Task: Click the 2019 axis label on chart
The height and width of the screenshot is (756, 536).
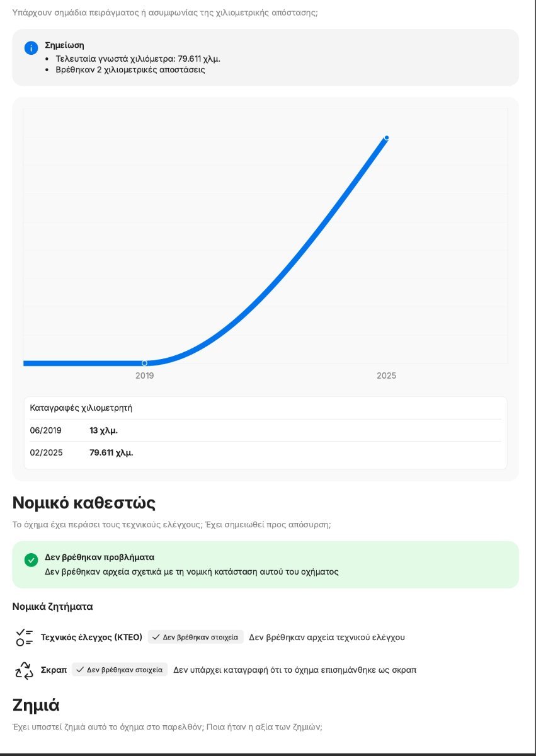Action: 145,375
